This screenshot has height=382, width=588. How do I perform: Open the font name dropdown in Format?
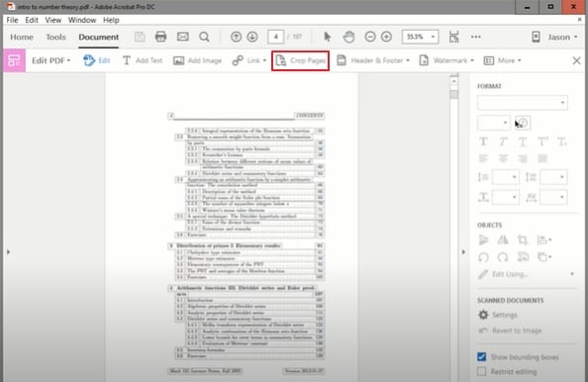point(523,103)
